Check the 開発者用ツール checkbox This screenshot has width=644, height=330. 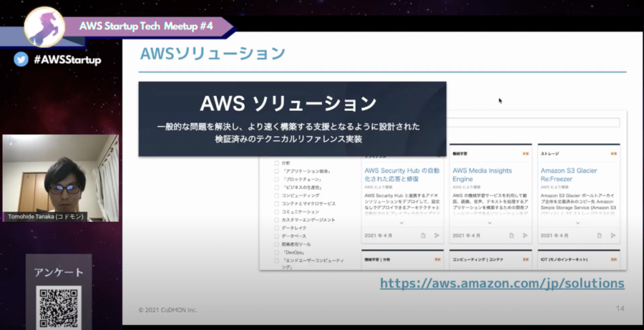click(277, 244)
